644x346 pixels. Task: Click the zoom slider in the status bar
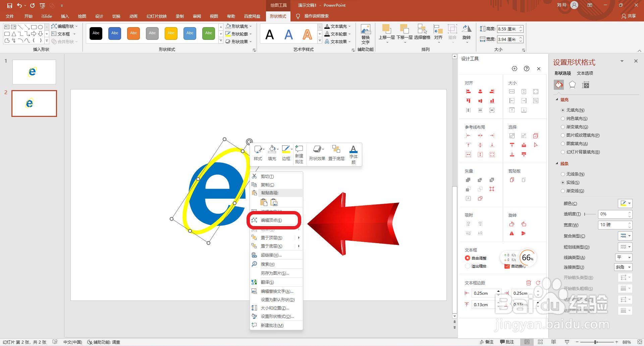595,342
